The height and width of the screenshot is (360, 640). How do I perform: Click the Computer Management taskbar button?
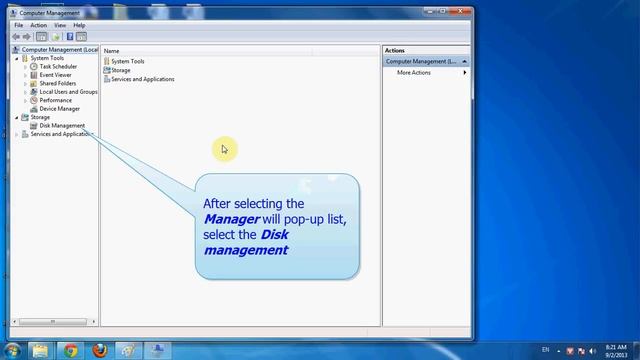(x=158, y=351)
